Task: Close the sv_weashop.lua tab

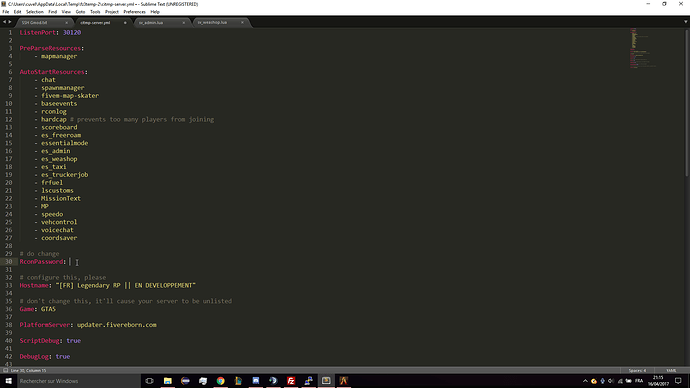Action: click(x=242, y=22)
